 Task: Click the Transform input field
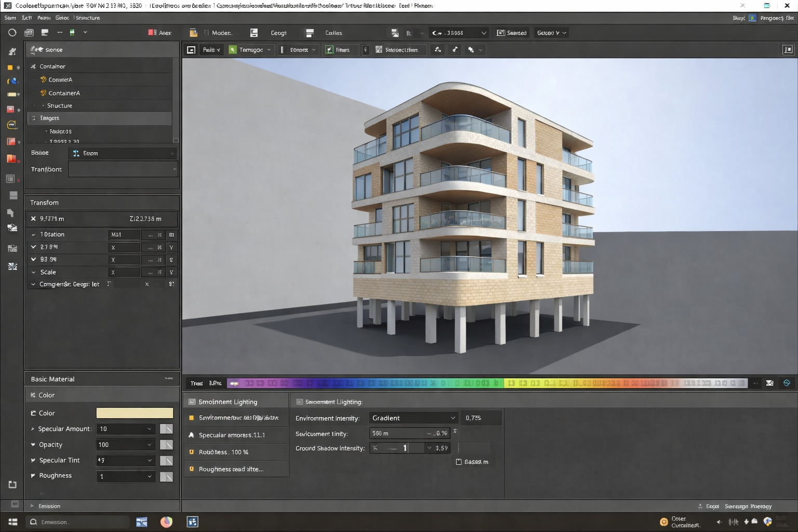[x=123, y=169]
